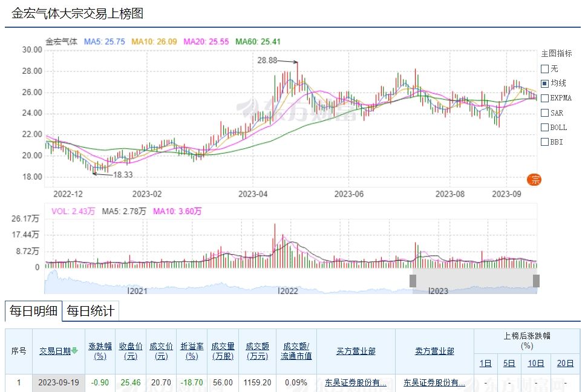Sort by 收盘价 column header

(x=131, y=351)
